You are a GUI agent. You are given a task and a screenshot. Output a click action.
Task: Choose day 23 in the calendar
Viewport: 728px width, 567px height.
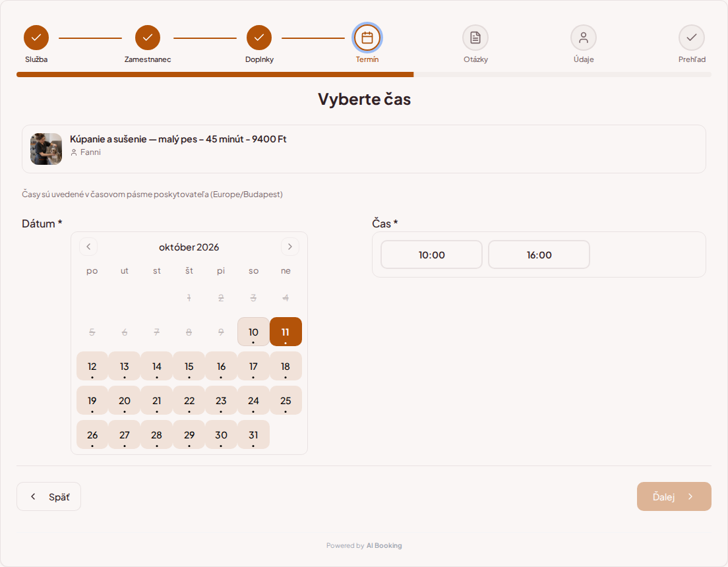pyautogui.click(x=221, y=400)
